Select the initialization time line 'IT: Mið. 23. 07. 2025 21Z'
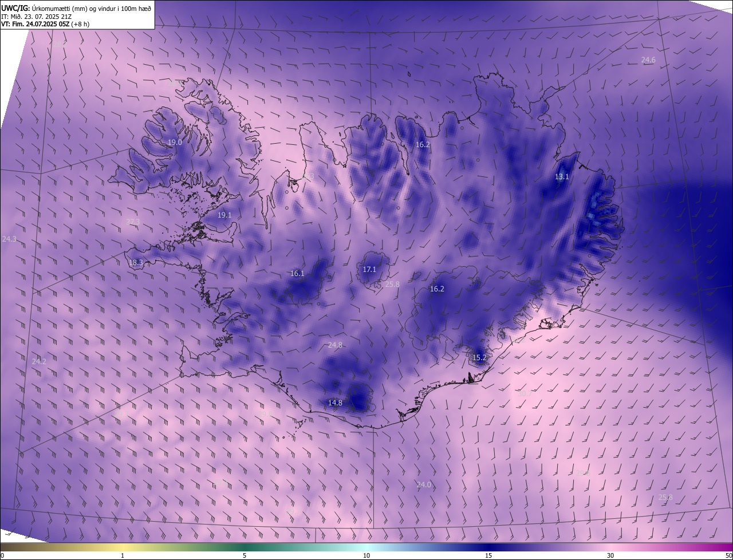 point(36,17)
